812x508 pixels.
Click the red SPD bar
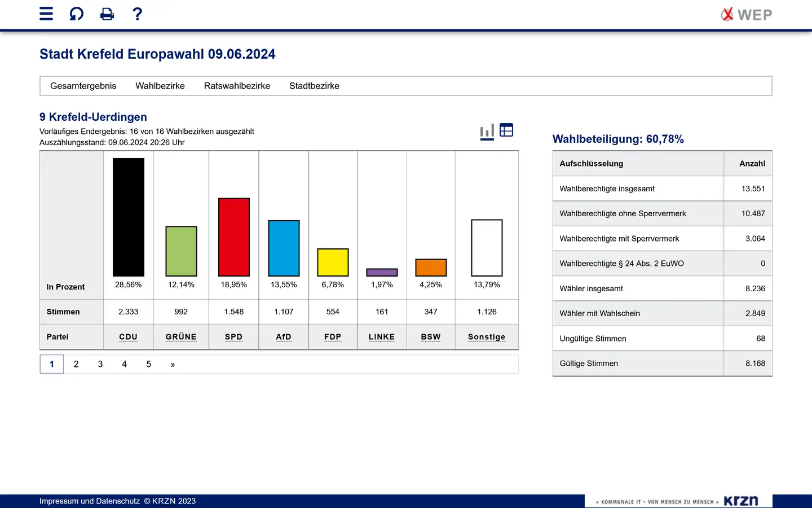pos(234,237)
